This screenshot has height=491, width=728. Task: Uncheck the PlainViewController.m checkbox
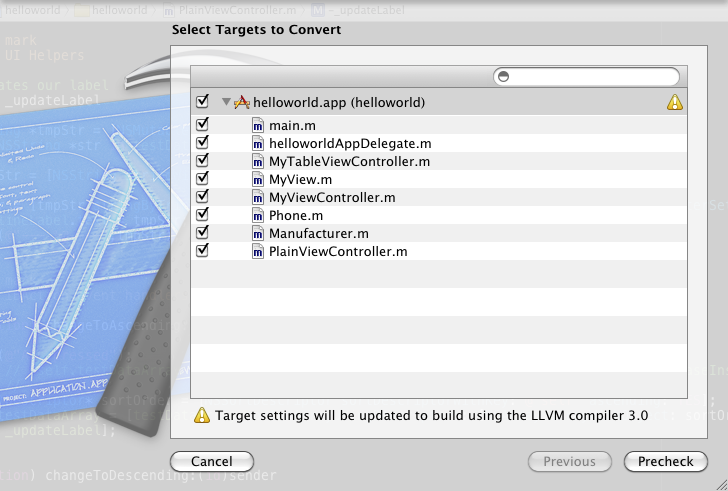pyautogui.click(x=202, y=250)
